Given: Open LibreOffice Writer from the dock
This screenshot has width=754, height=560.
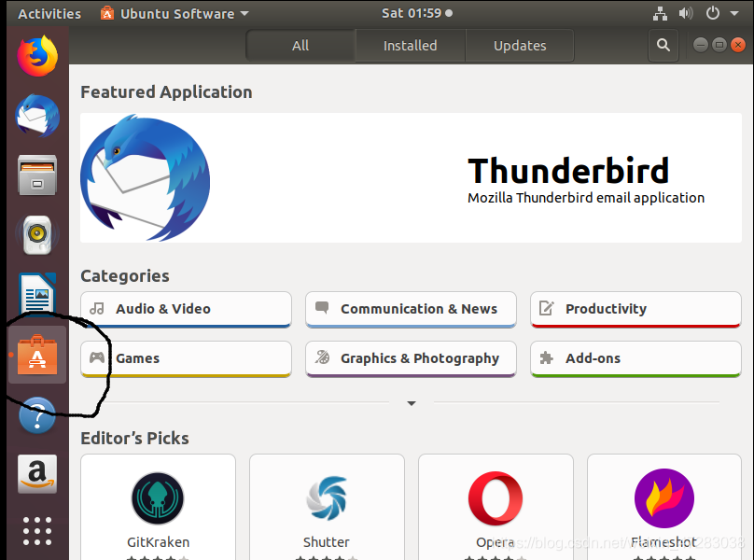Looking at the screenshot, I should 37,293.
